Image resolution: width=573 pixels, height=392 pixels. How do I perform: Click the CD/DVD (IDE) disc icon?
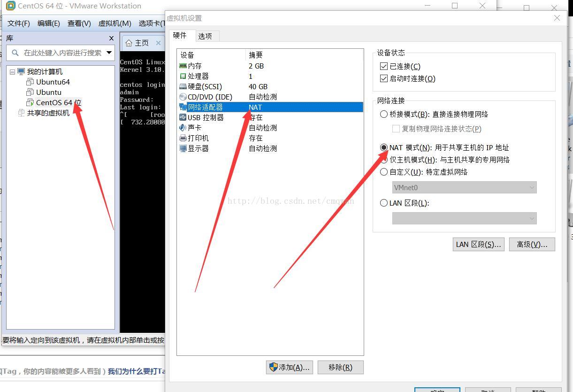tap(183, 97)
